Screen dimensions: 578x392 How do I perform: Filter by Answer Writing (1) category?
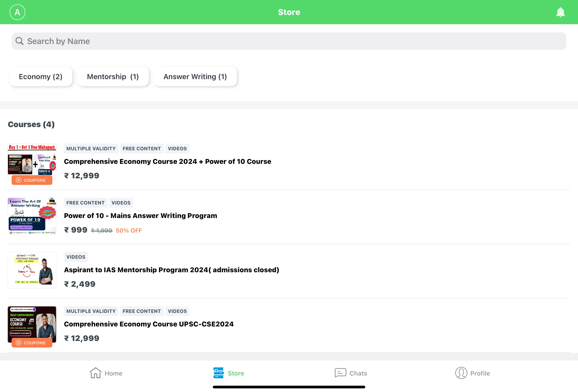pos(195,76)
